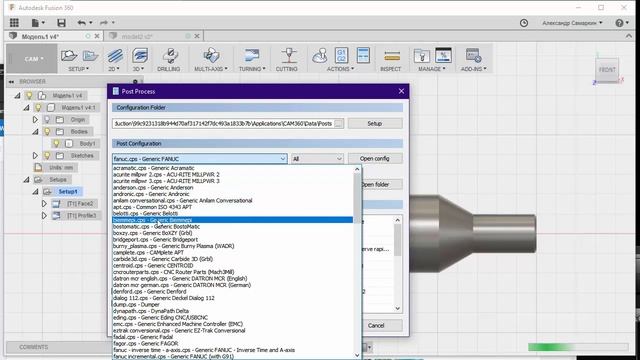Click the Setup button in Post Process
Screen dimensions: 640x360
tap(375, 124)
